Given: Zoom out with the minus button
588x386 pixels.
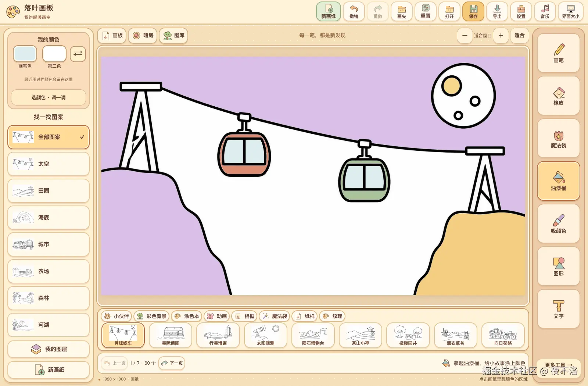Looking at the screenshot, I should [465, 35].
